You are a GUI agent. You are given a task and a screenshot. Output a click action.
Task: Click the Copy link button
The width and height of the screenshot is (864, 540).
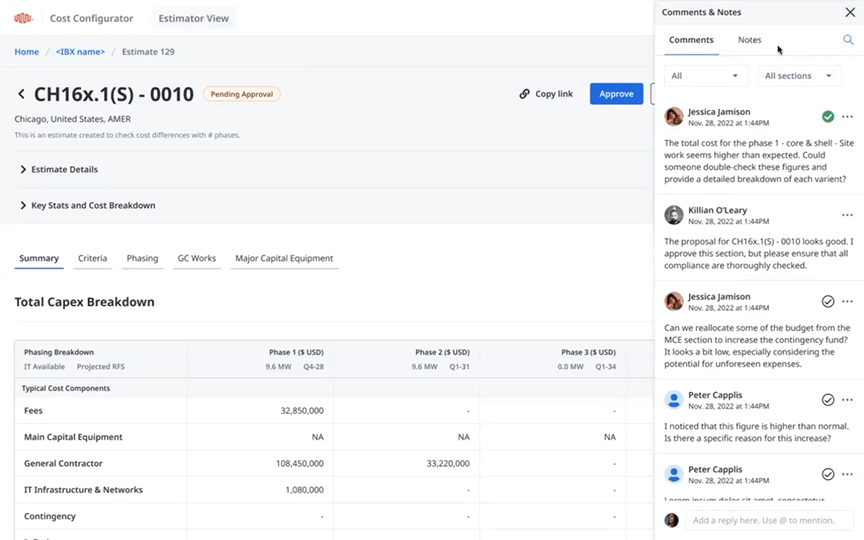pyautogui.click(x=546, y=94)
